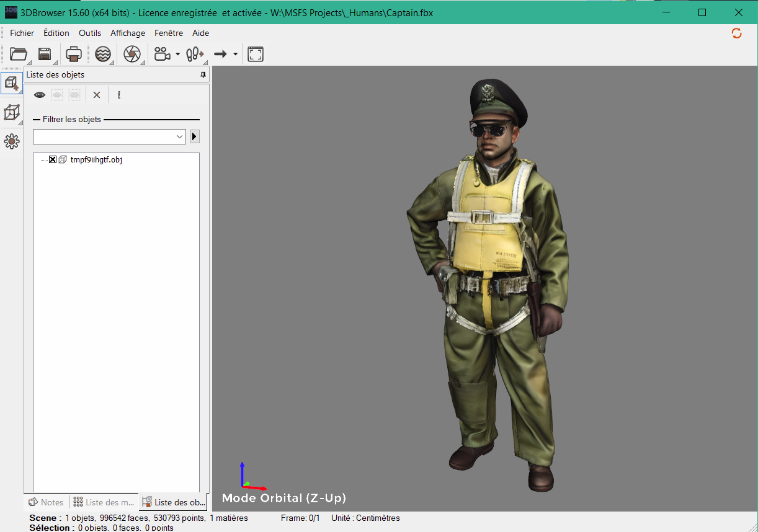Open the video camera dropdown arrow
Viewport: 758px width, 532px height.
click(x=177, y=55)
